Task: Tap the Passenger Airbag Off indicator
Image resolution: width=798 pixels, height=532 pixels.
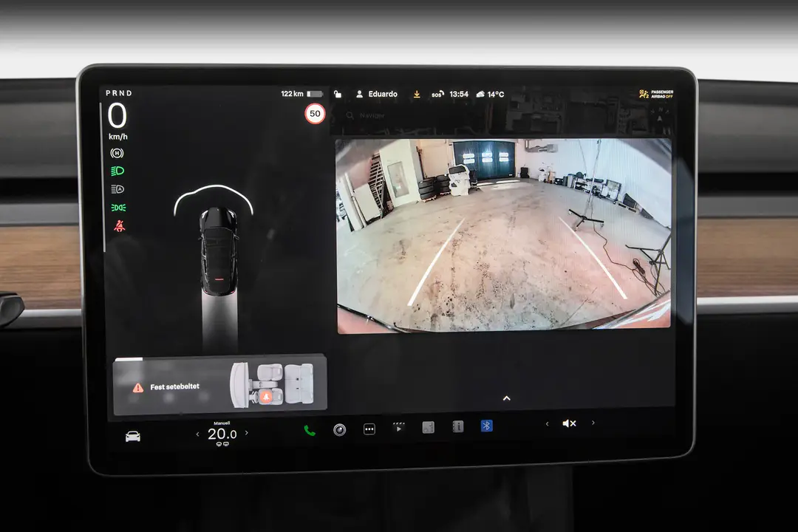Action: click(656, 94)
